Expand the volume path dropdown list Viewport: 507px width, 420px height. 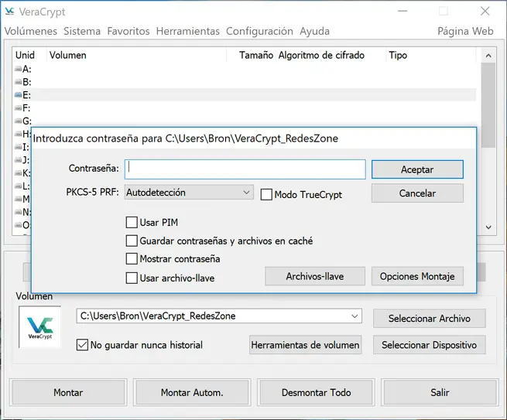coord(355,316)
